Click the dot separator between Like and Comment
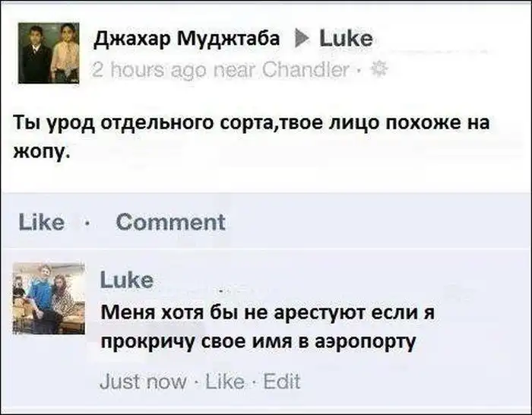 click(87, 223)
